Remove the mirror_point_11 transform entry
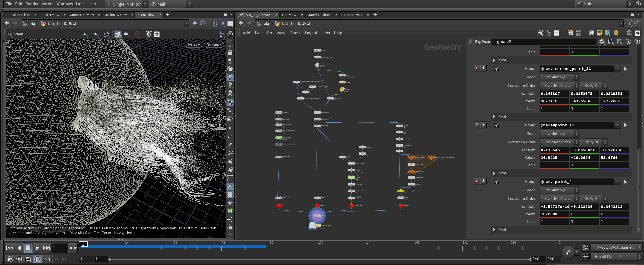 pyautogui.click(x=477, y=68)
